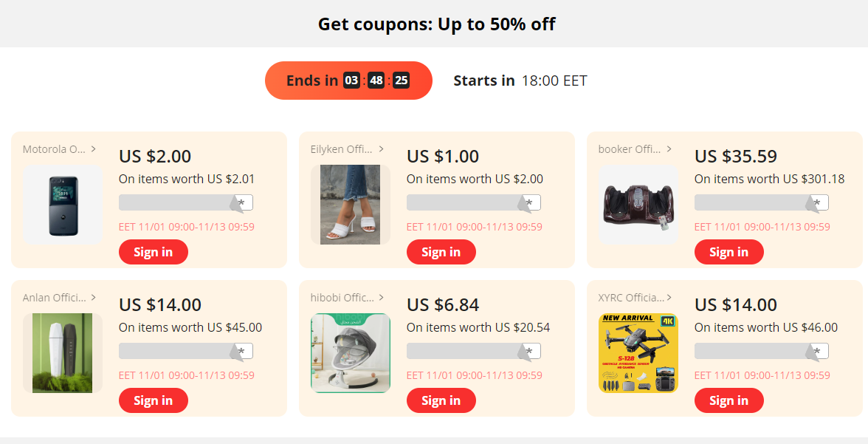
Task: Open the hibobi Official store chevron
Action: click(382, 298)
